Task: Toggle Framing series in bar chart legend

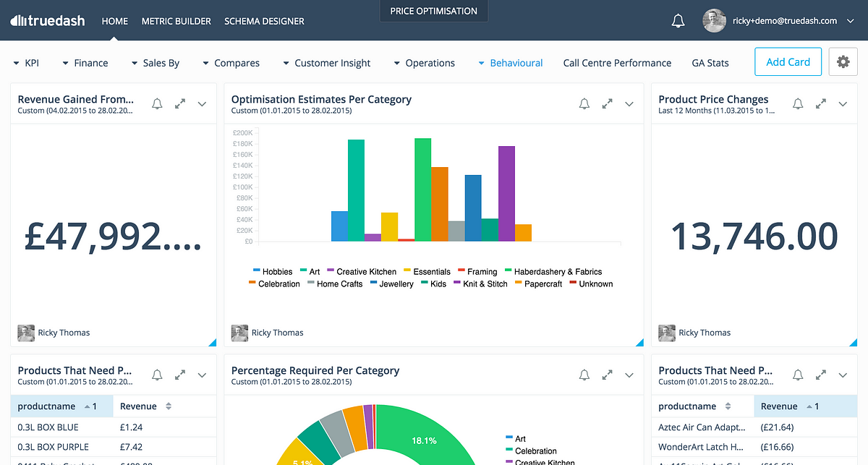Action: coord(477,272)
